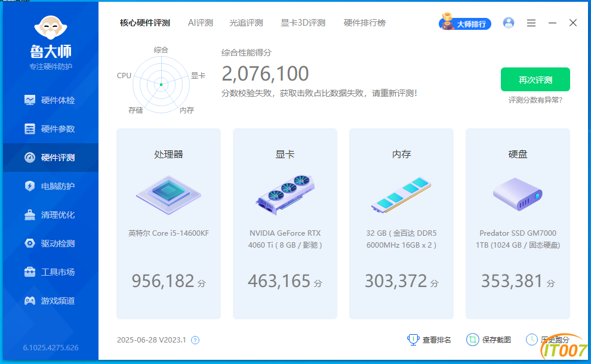This screenshot has width=591, height=364.
Task: Select 清理优化 text in the sidebar
Action: click(58, 215)
